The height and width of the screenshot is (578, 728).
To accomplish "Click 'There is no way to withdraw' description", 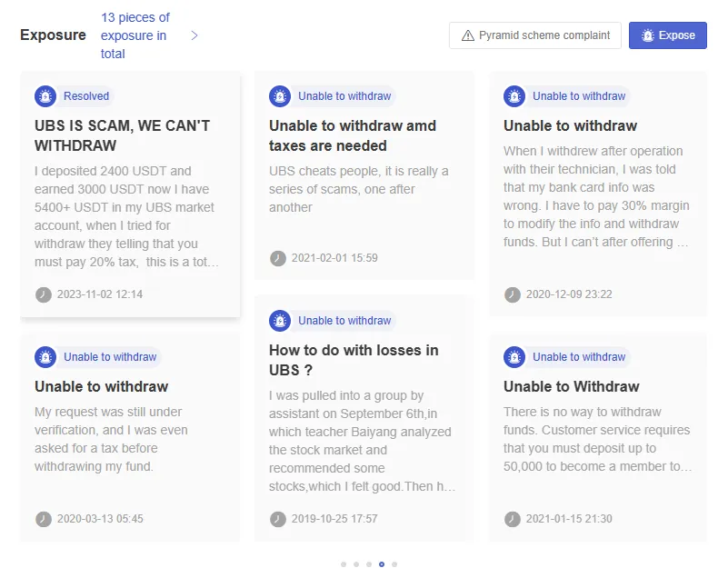I will [597, 439].
